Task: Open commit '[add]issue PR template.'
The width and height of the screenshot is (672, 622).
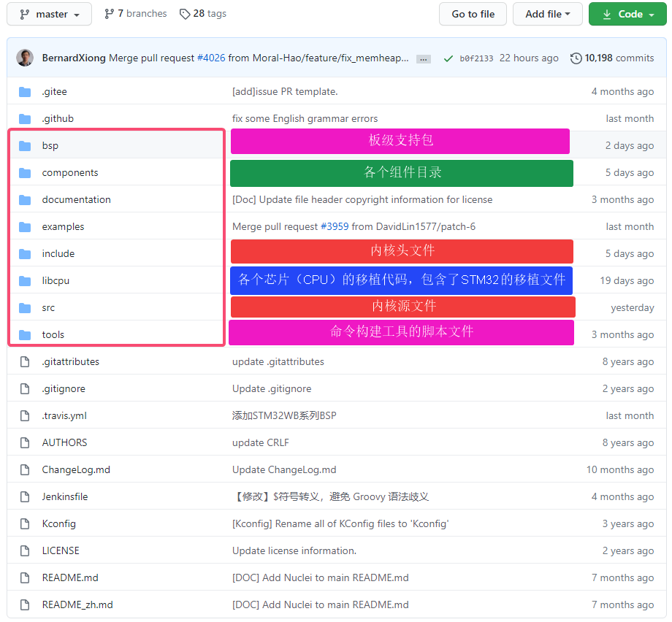Action: coord(285,92)
